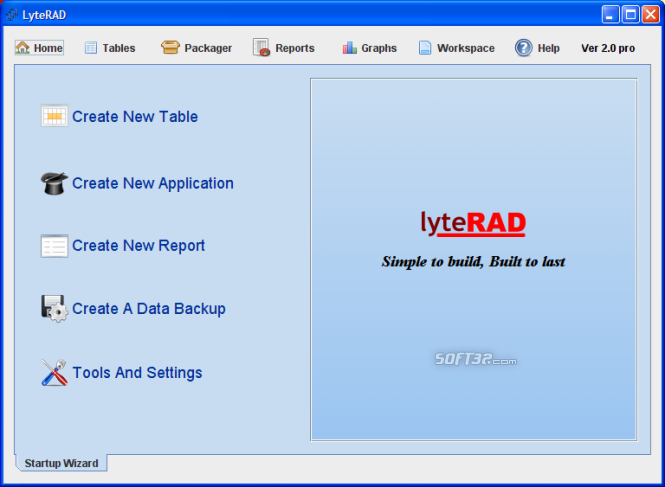Click the Create A Data Backup link
Screen dimensions: 665x487
coord(148,308)
